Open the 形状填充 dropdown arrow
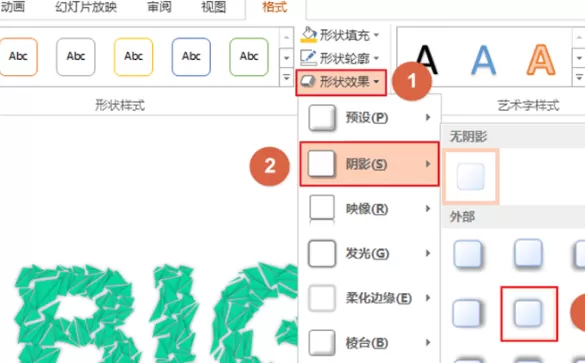585x363 pixels. 376,35
